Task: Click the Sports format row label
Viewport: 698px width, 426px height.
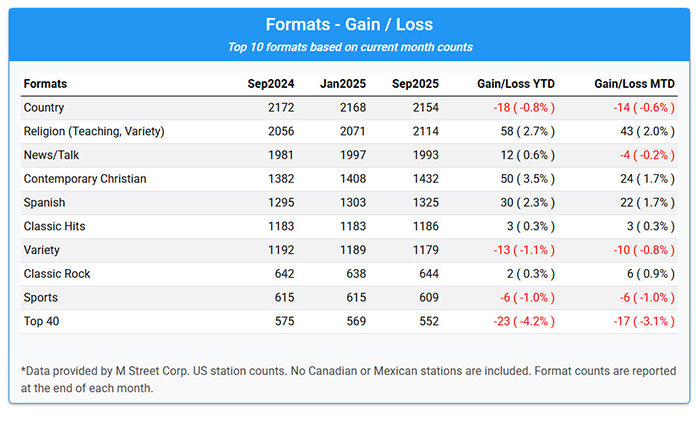Action: point(42,298)
